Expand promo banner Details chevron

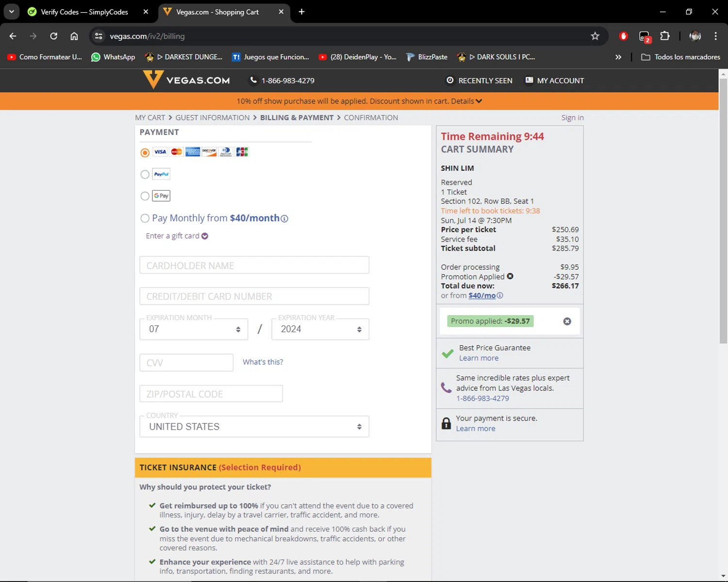click(x=479, y=101)
